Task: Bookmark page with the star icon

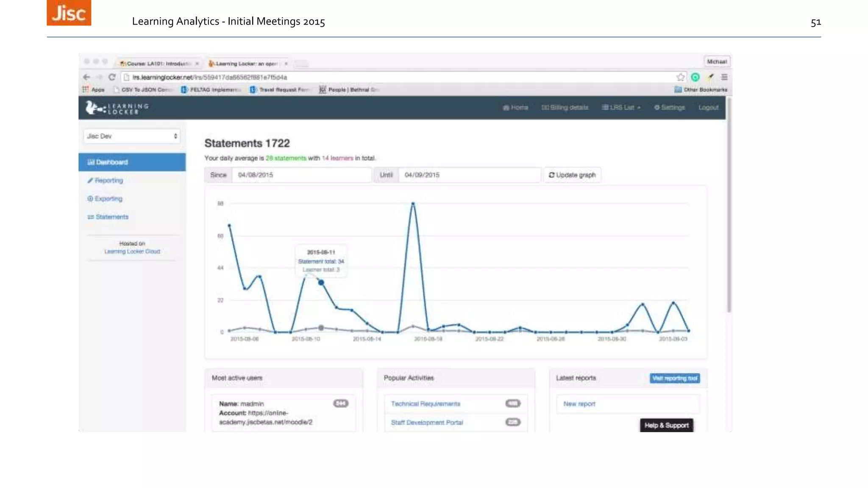Action: pos(680,77)
